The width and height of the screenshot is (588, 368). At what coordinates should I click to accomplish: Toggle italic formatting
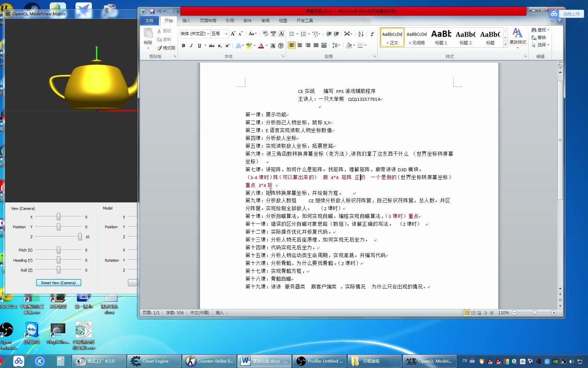pyautogui.click(x=191, y=46)
